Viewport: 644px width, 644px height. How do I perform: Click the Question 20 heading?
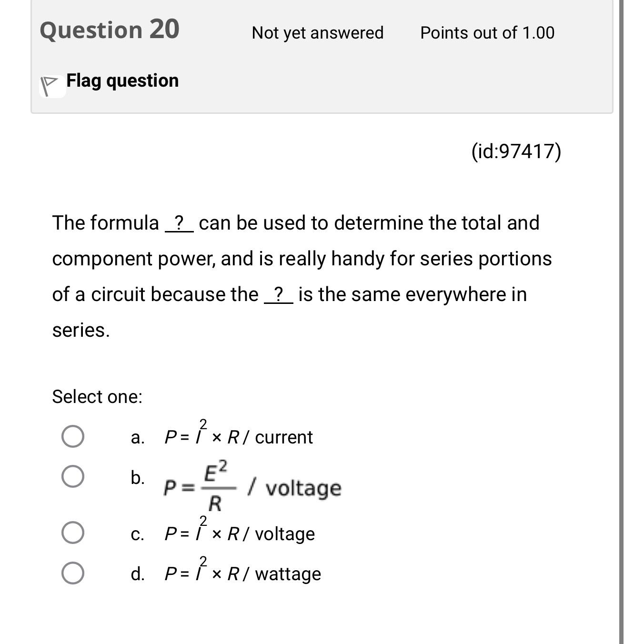[x=110, y=30]
